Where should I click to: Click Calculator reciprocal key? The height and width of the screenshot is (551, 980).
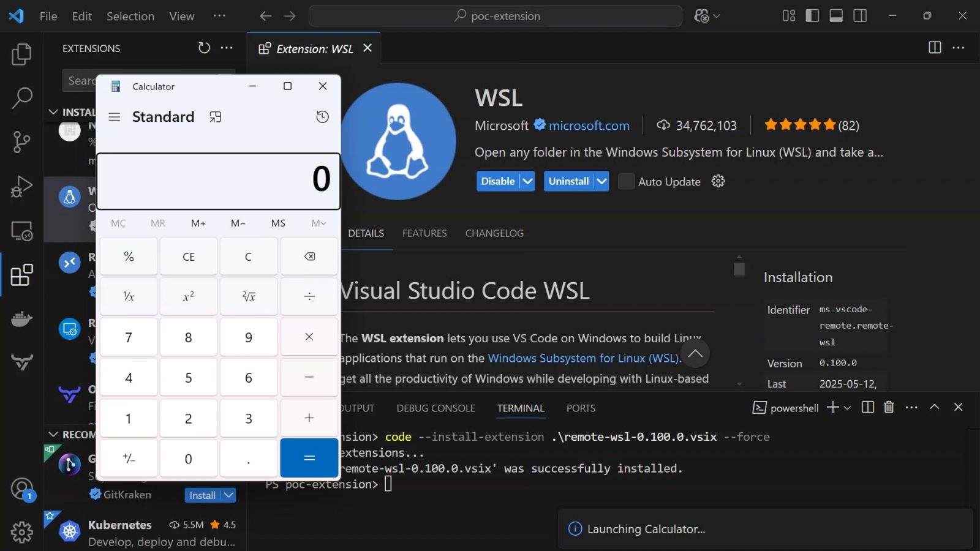tap(129, 296)
